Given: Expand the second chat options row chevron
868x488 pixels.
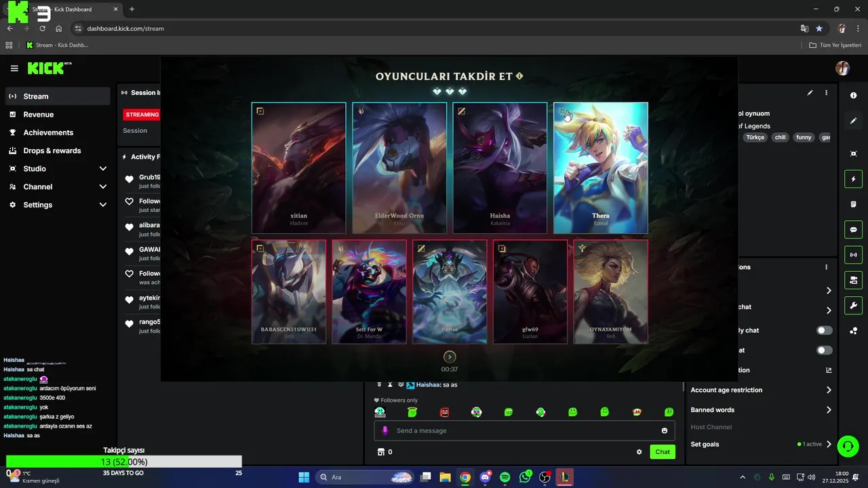Looking at the screenshot, I should point(829,310).
